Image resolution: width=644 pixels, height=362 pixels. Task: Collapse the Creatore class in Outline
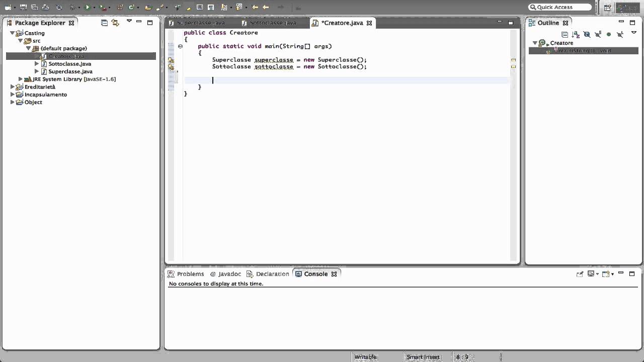[535, 43]
